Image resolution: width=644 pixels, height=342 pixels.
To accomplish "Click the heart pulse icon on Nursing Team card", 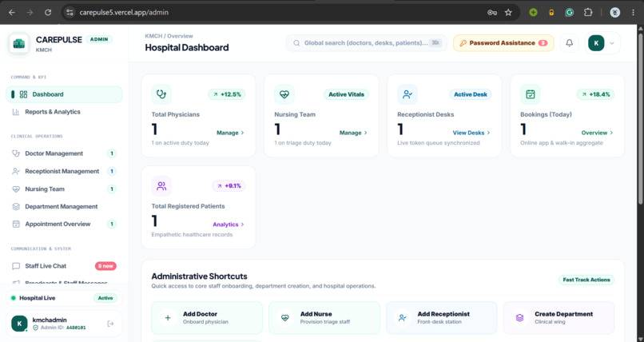I will (284, 94).
